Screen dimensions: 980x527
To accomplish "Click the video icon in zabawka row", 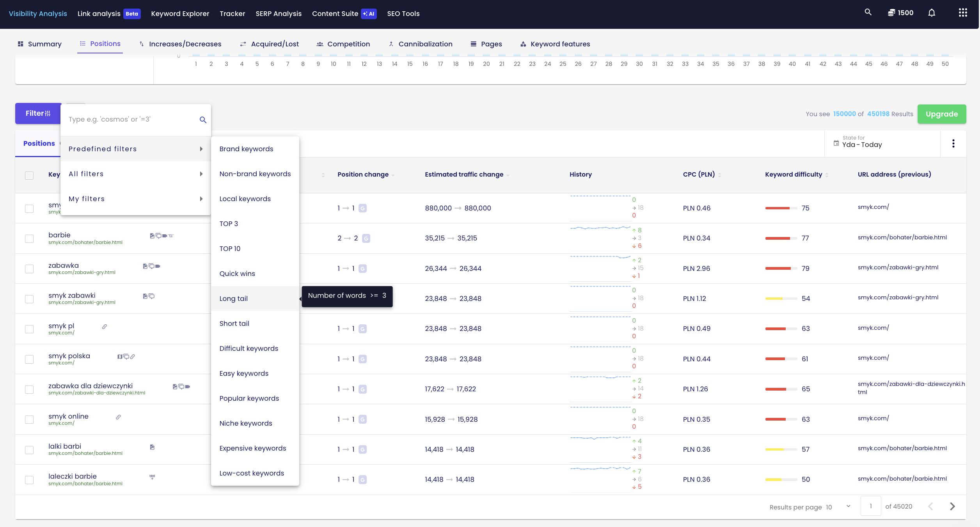I will tap(158, 266).
